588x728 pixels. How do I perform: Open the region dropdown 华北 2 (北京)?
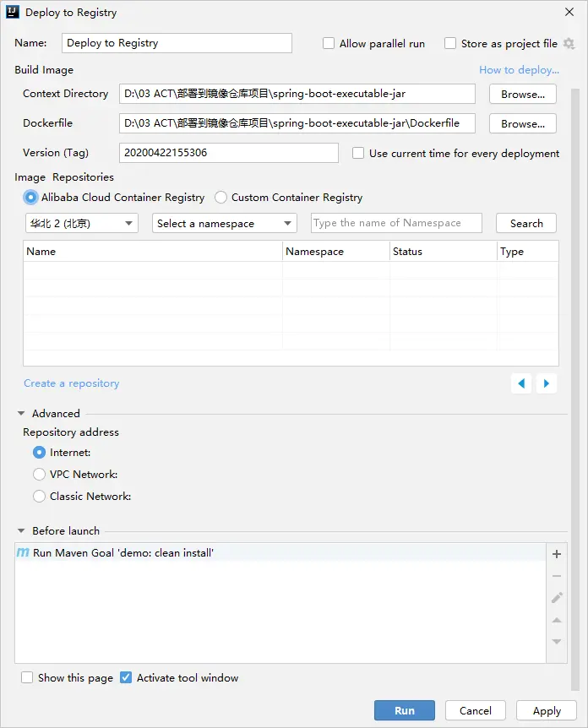82,223
